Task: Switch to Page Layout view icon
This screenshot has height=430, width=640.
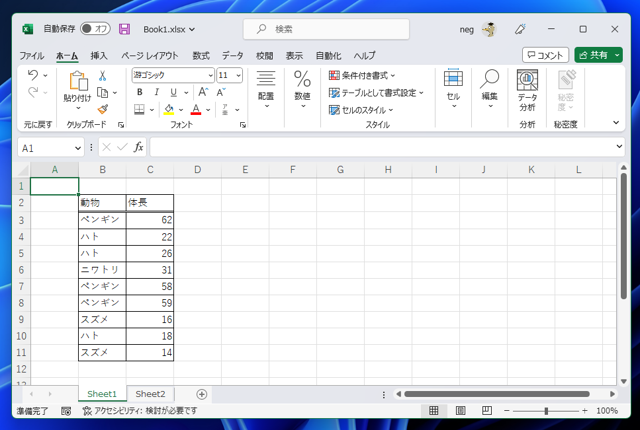Action: click(460, 410)
